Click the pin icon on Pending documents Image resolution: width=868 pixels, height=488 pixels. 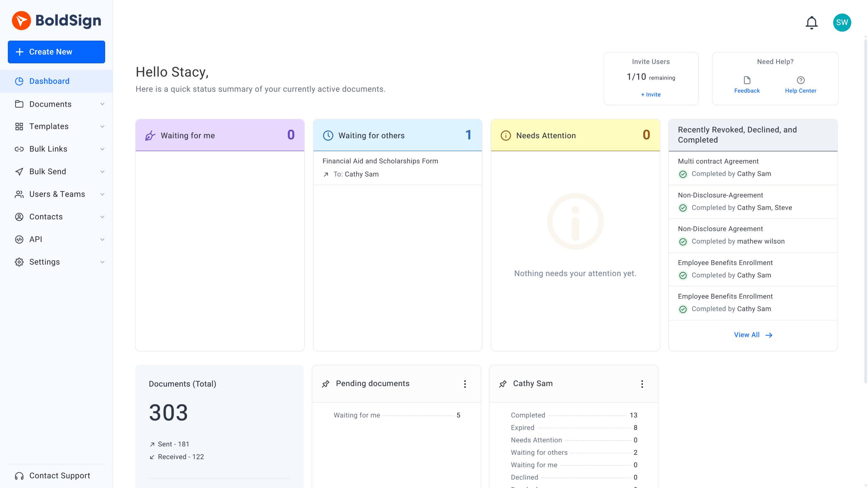tap(325, 384)
